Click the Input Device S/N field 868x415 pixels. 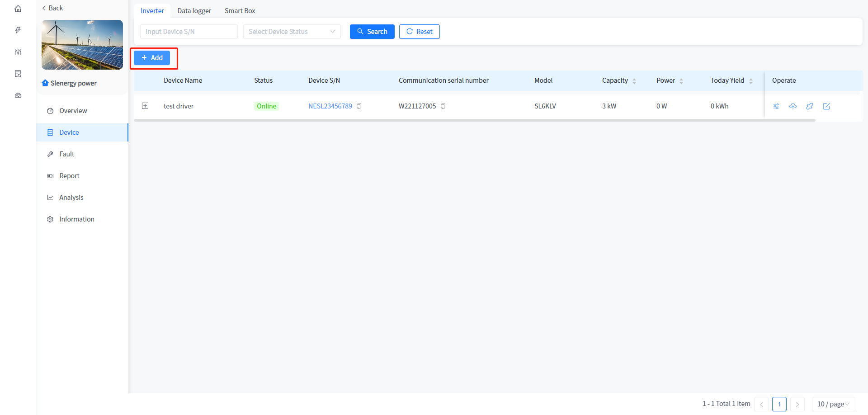[189, 32]
